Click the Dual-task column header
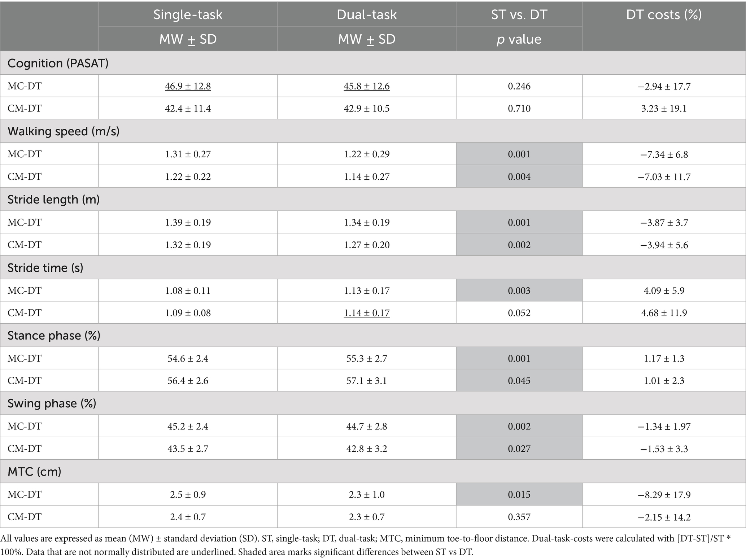This screenshot has height=560, width=746. [366, 14]
